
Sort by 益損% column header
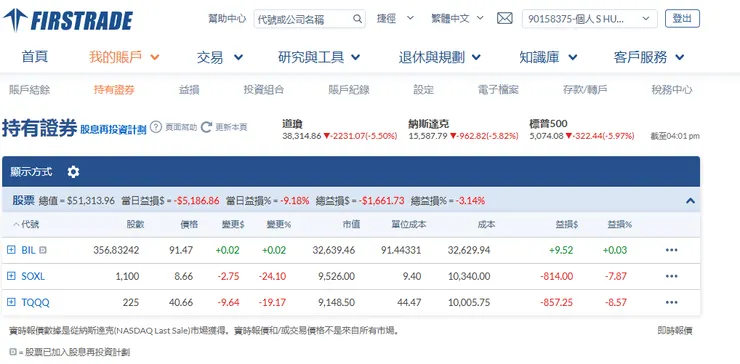click(x=619, y=224)
